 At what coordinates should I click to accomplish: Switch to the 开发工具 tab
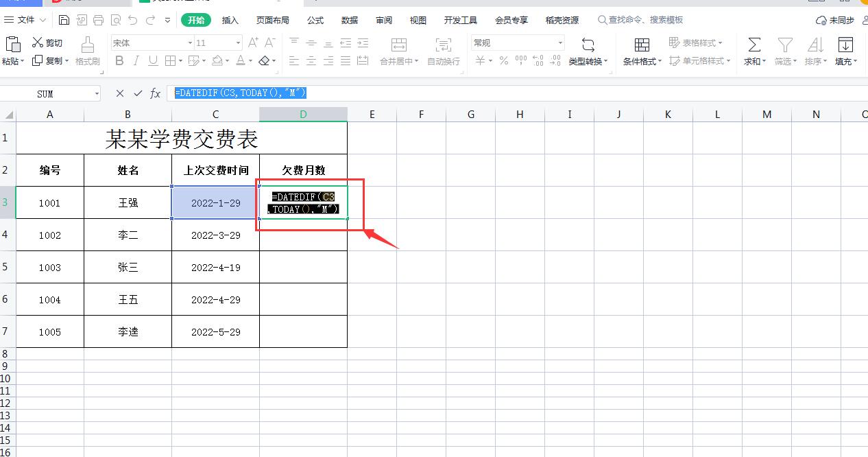(461, 21)
